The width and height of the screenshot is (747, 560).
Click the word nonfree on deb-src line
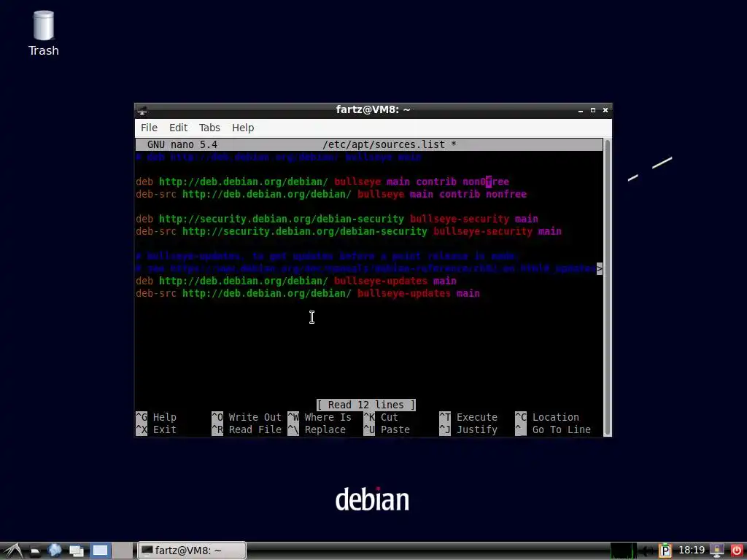506,194
